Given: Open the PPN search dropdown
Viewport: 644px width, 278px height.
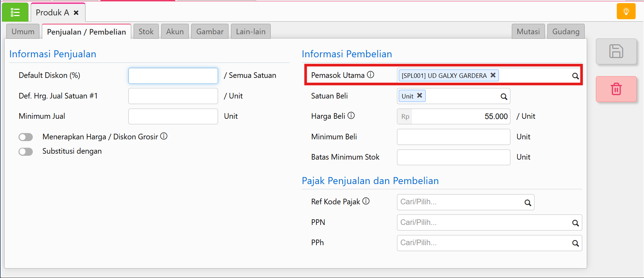Looking at the screenshot, I should click(489, 222).
